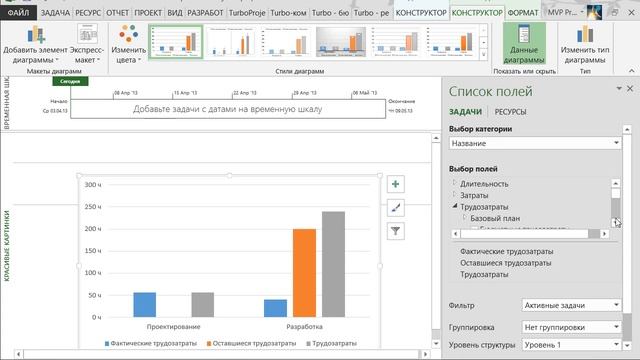
Task: Expand Длительность tree node
Action: pos(454,183)
